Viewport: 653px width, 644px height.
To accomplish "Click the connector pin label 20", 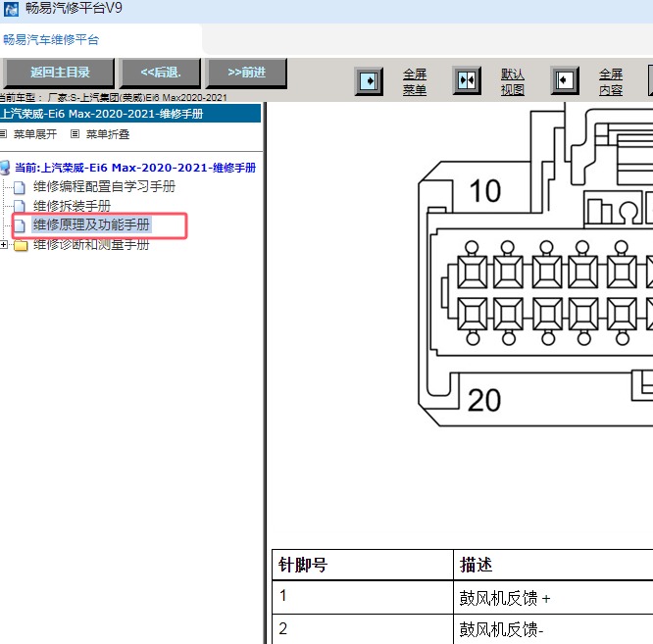I will (x=484, y=401).
